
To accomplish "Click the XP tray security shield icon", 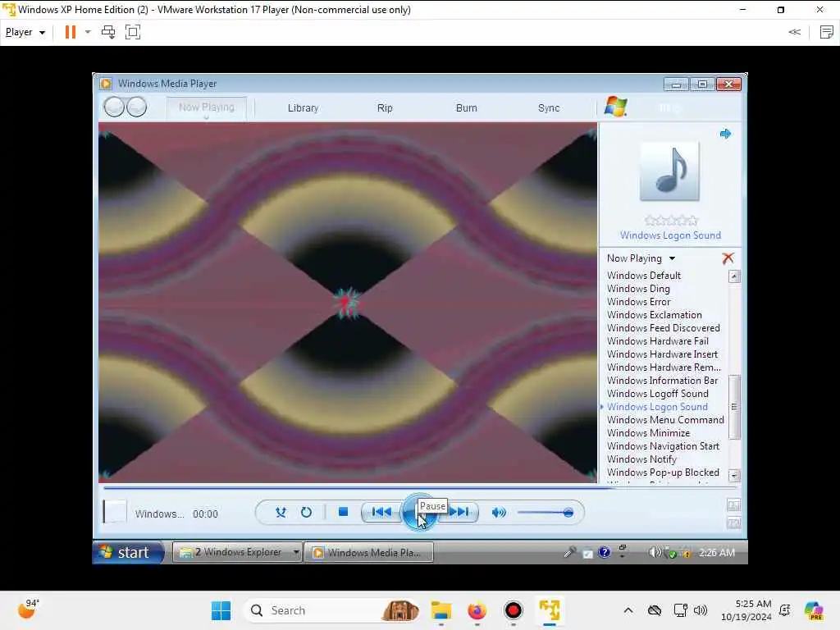I will point(685,552).
